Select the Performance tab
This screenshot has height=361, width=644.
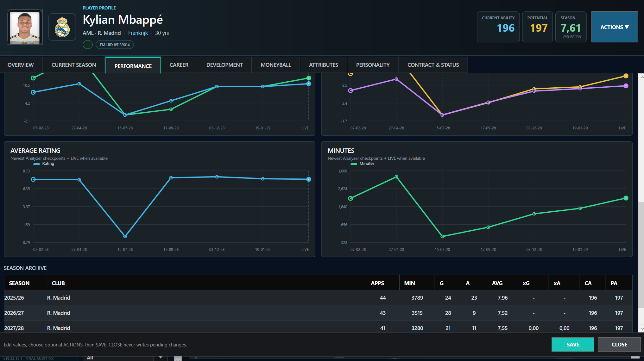click(133, 65)
